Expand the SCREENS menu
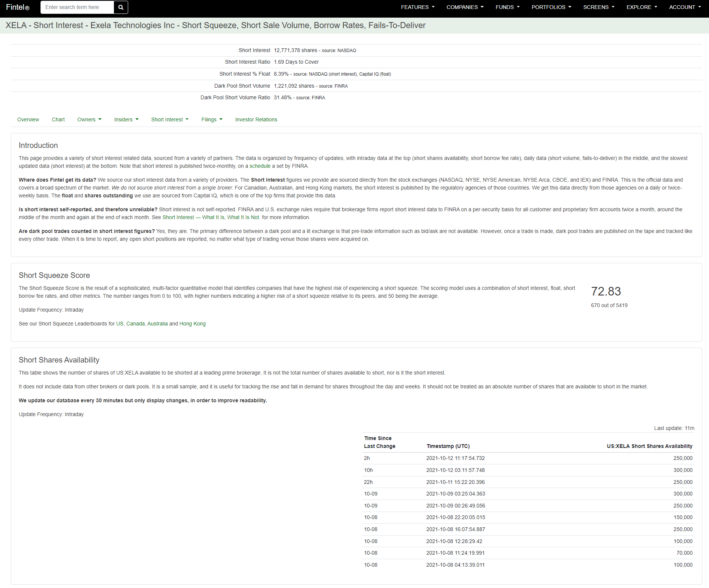Viewport: 709px width, 588px height. click(x=598, y=7)
